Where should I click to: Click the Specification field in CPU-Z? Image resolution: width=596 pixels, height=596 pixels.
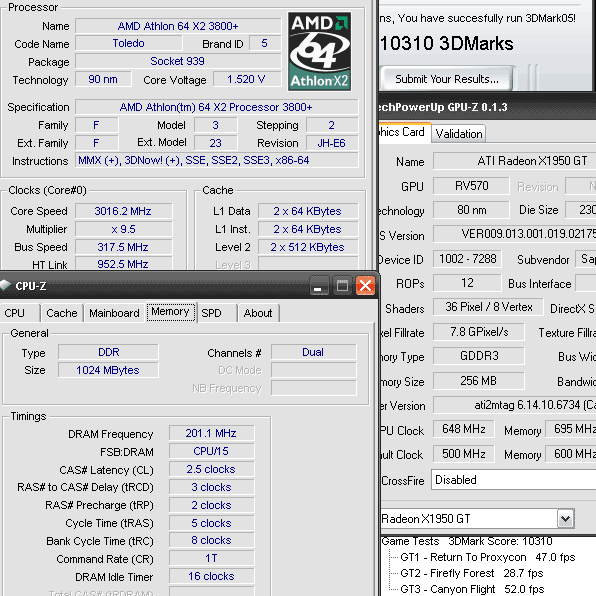[217, 107]
